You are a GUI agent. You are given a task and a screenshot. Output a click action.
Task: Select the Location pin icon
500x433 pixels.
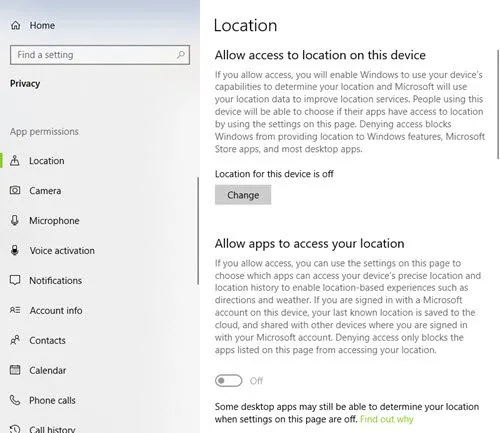pos(15,161)
